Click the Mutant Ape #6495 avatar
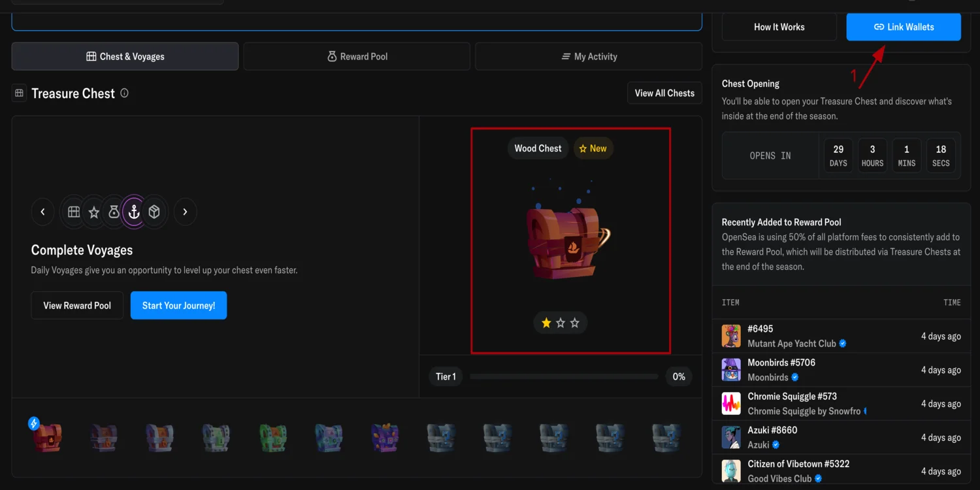The width and height of the screenshot is (980, 490). pyautogui.click(x=731, y=336)
